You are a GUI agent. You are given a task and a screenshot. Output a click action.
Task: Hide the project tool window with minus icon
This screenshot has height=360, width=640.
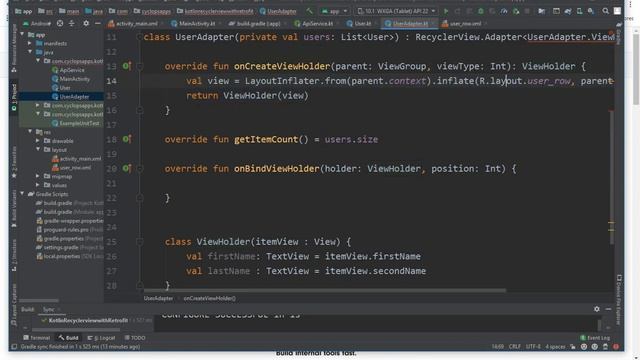[98, 24]
